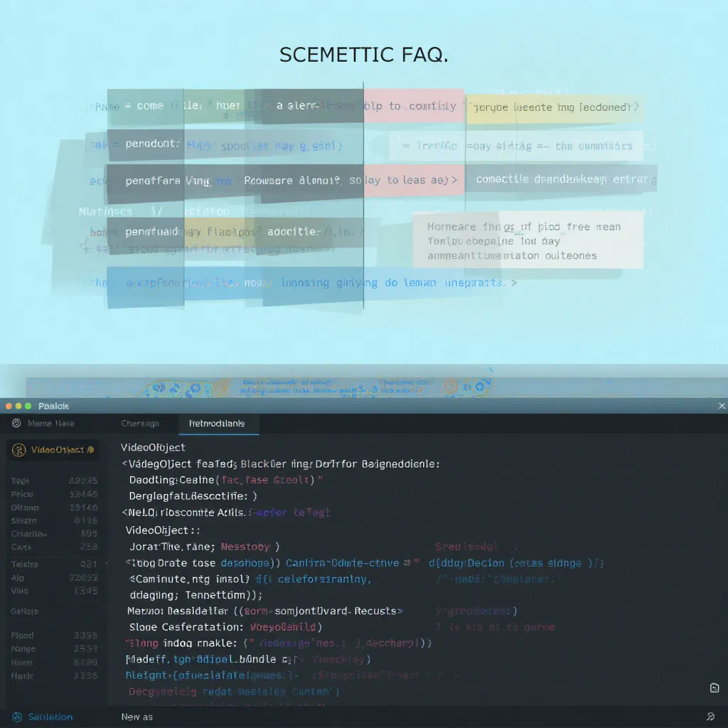This screenshot has height=728, width=728.
Task: Click the round VideoObject icon in sidebar
Action: (x=19, y=450)
